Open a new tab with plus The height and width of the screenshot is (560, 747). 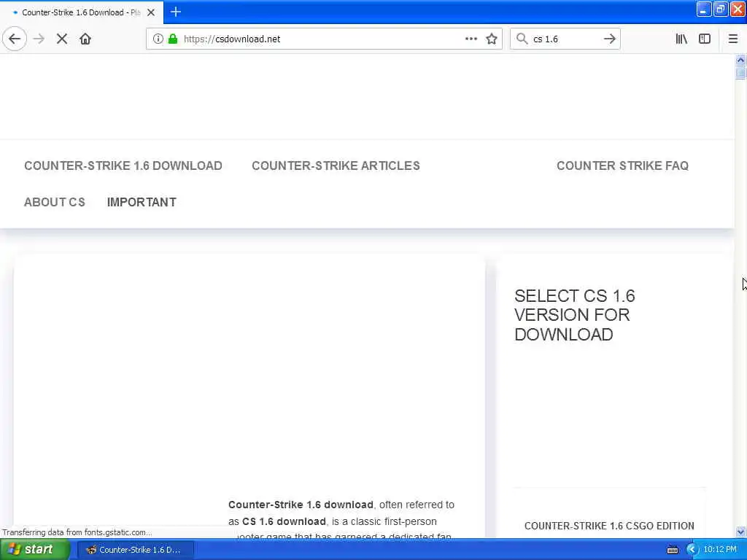pyautogui.click(x=176, y=12)
